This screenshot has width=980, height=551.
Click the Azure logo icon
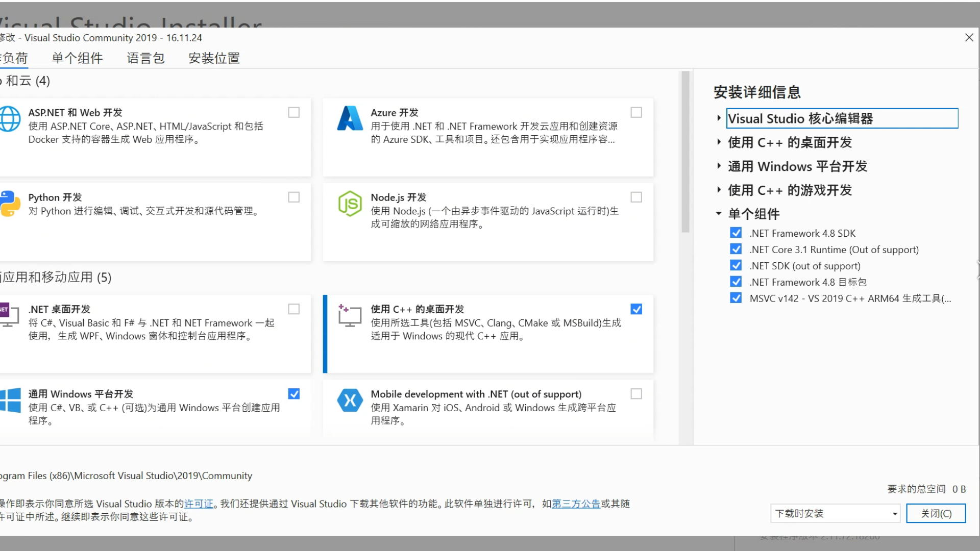tap(350, 118)
